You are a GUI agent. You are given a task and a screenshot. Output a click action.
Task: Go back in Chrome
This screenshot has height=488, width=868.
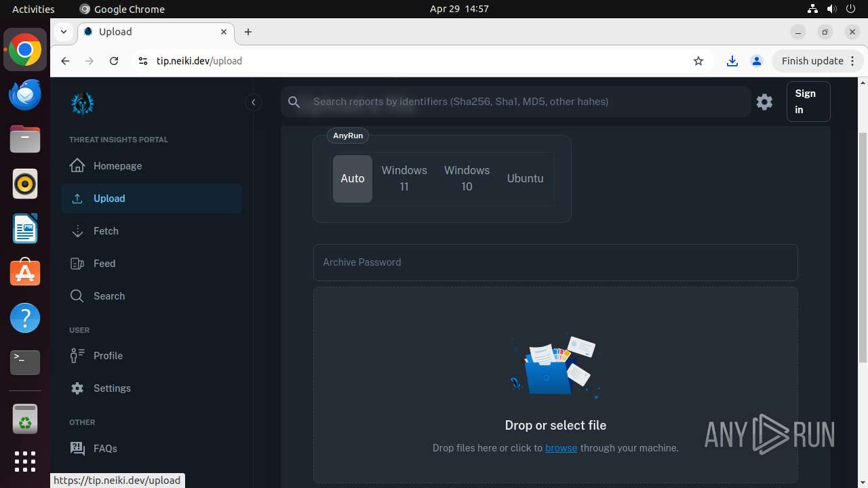(65, 61)
